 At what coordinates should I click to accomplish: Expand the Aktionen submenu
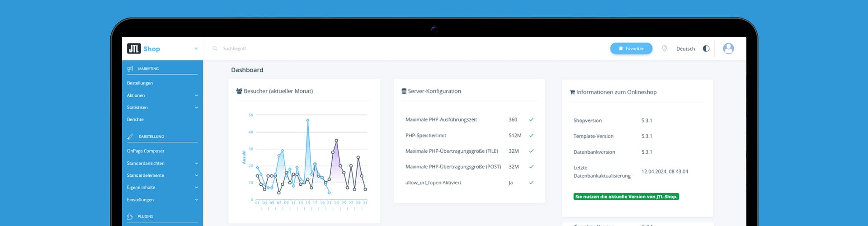(x=196, y=95)
